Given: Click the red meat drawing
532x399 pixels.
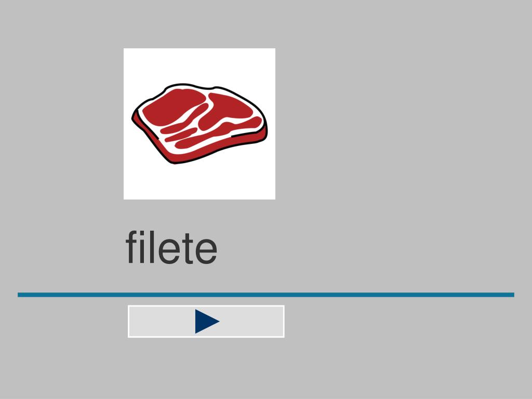Looking at the screenshot, I should (199, 124).
